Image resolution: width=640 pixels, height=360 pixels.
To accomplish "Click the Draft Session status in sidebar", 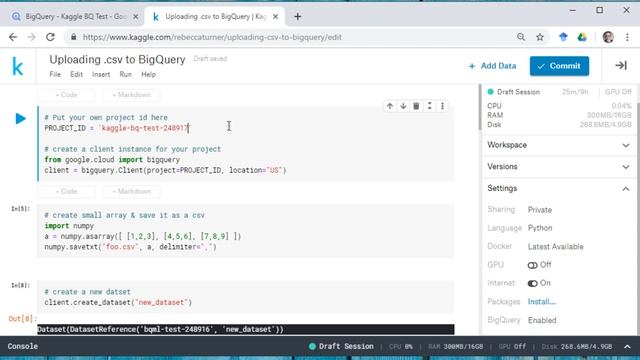I will click(513, 92).
